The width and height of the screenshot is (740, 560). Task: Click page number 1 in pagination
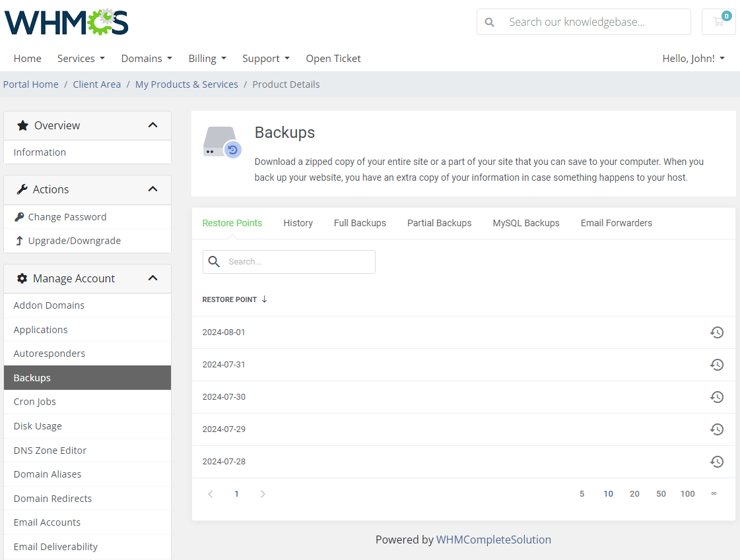[236, 494]
